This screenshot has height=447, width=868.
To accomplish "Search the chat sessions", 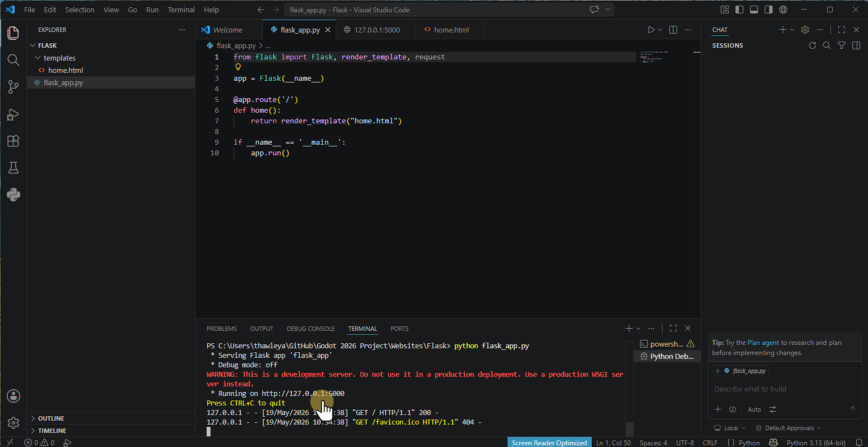I will pyautogui.click(x=826, y=45).
